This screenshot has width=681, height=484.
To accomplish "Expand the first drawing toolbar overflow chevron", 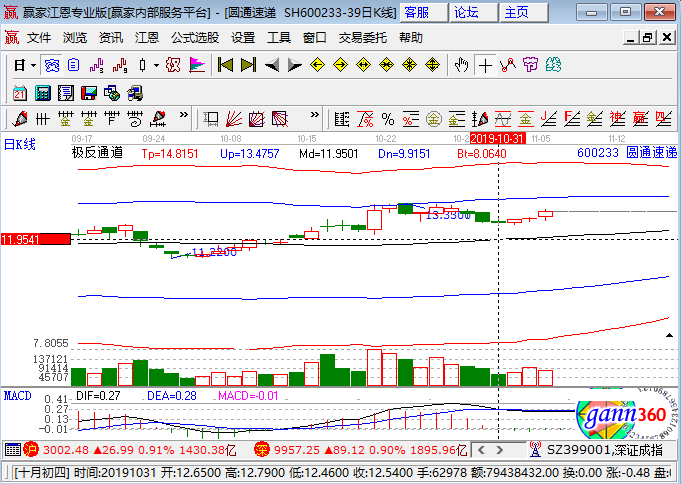I will 184,115.
